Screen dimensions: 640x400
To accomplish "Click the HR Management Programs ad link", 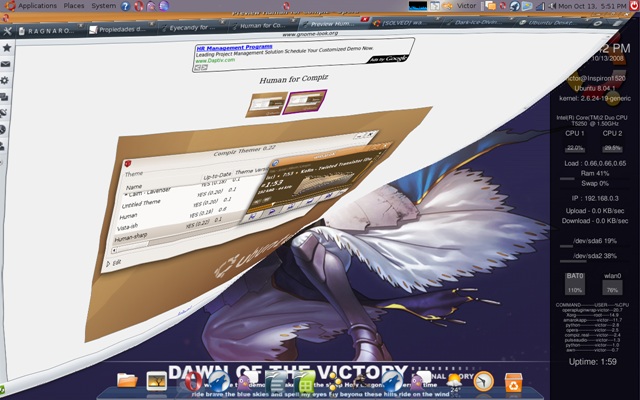I will [x=234, y=48].
